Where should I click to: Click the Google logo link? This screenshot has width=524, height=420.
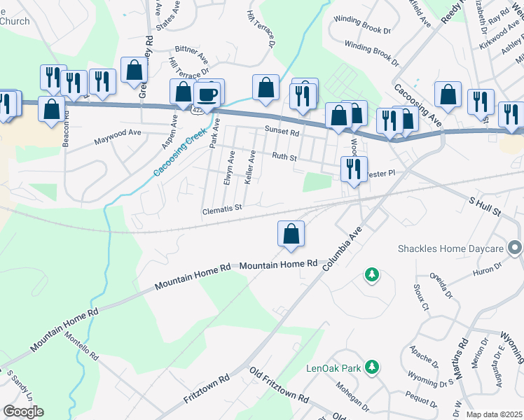[x=23, y=412]
